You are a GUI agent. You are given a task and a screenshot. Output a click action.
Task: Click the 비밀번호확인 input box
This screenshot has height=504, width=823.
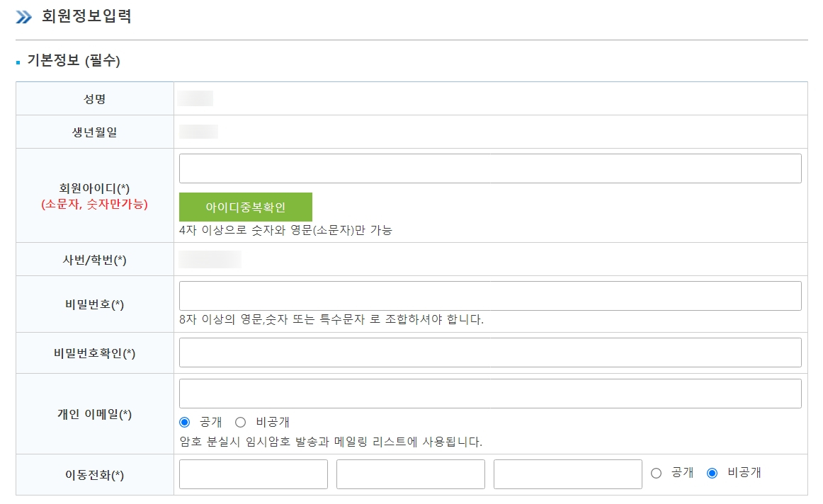pyautogui.click(x=490, y=353)
